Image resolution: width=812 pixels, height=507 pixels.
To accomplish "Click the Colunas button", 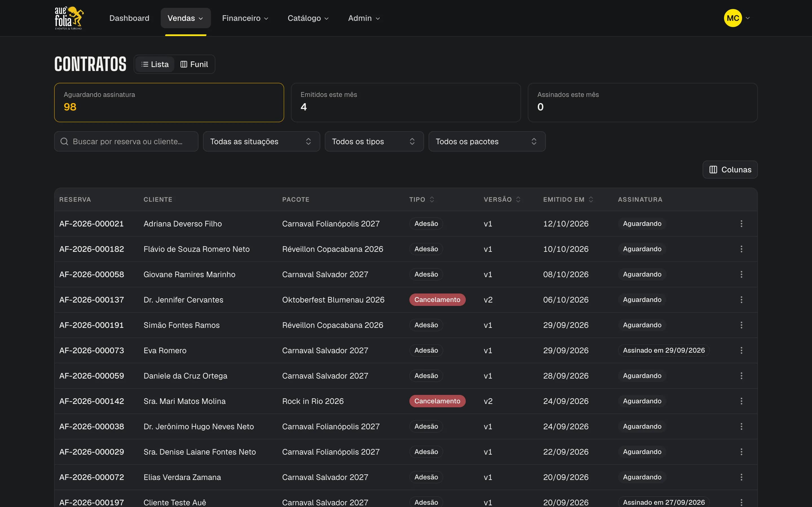I will tap(730, 170).
